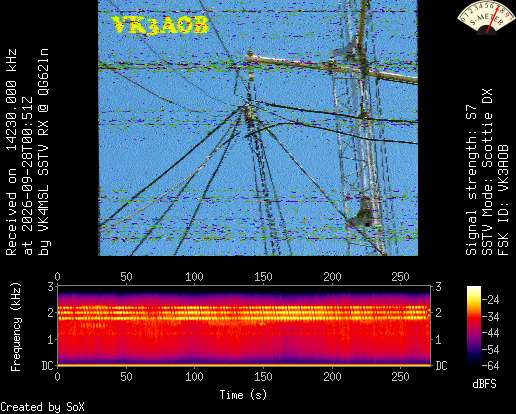Click the '-34' value on color scale

(x=491, y=316)
